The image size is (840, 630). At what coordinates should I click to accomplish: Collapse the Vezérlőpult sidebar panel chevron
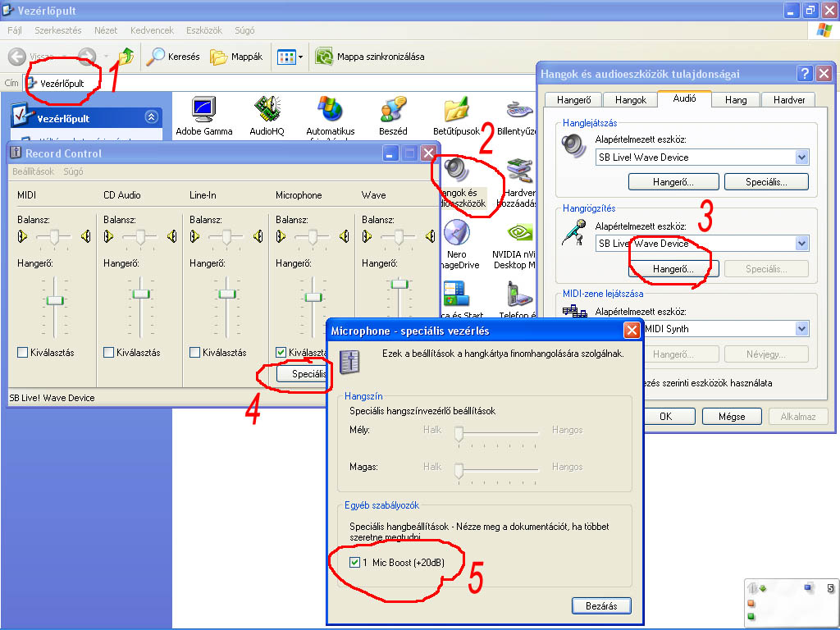[152, 116]
